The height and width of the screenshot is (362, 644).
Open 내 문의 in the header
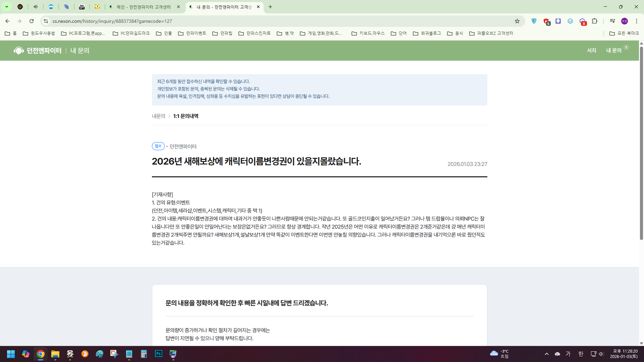coord(613,50)
